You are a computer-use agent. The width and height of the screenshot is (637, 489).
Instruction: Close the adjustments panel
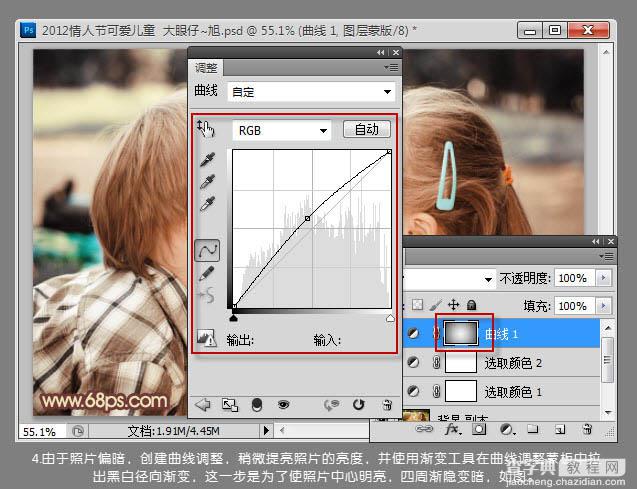pyautogui.click(x=396, y=52)
